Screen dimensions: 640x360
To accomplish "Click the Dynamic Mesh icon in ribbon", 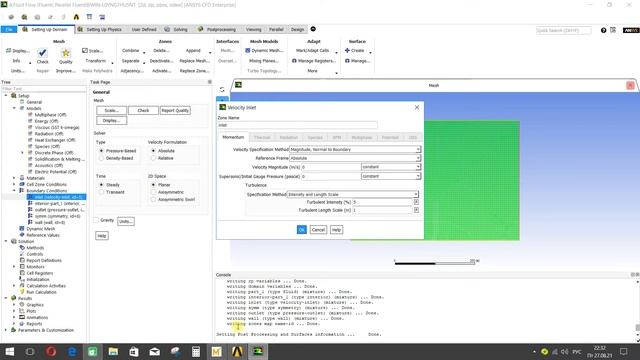I will point(247,51).
